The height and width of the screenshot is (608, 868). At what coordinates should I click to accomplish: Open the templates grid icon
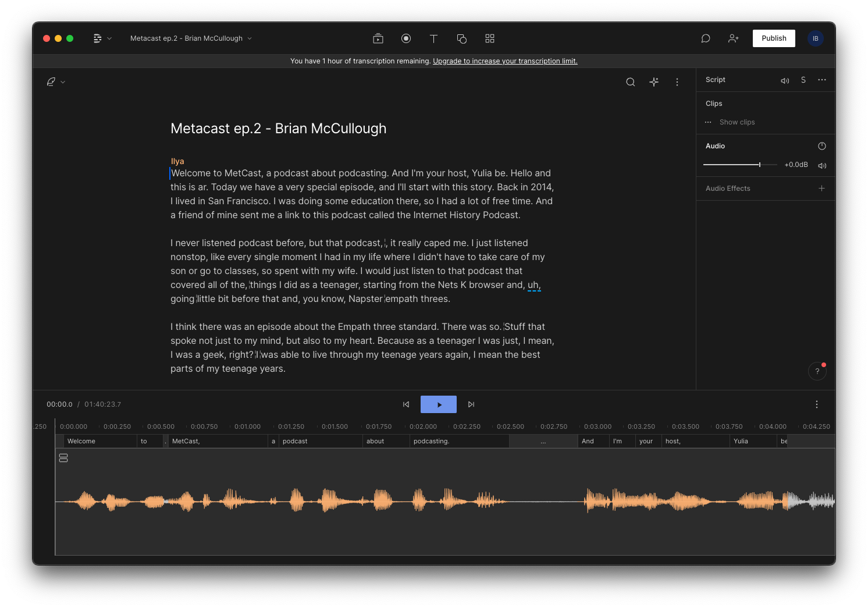coord(490,38)
